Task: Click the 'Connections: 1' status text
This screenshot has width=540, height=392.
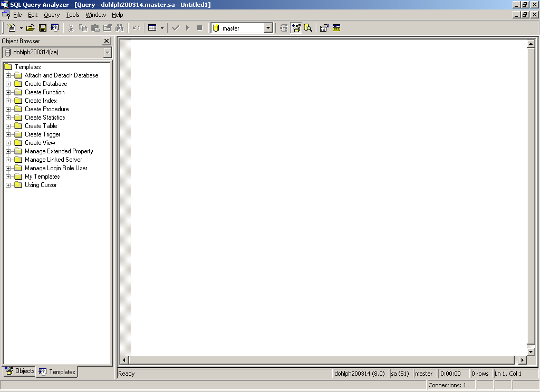Action: [447, 385]
